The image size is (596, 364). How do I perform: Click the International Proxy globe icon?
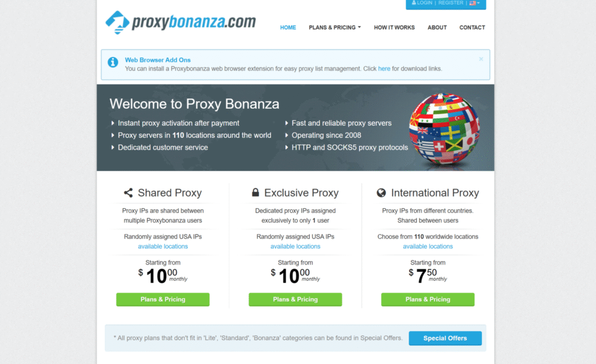click(x=381, y=193)
